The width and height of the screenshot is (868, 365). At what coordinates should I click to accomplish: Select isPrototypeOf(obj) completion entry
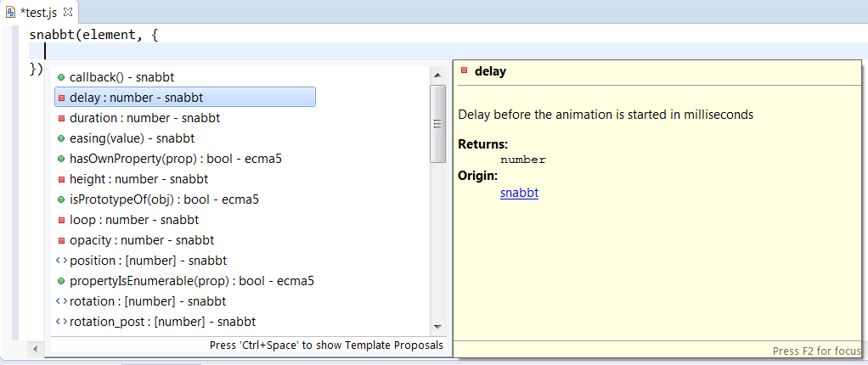164,199
